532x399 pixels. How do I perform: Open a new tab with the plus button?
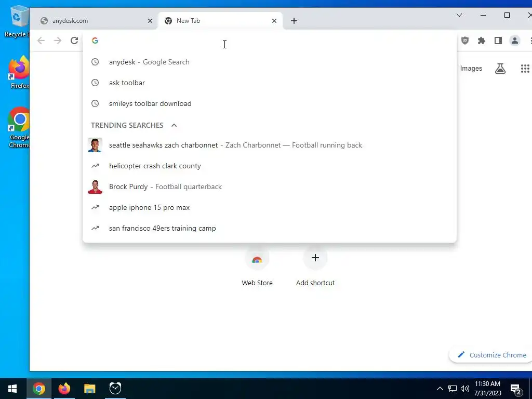coord(294,21)
